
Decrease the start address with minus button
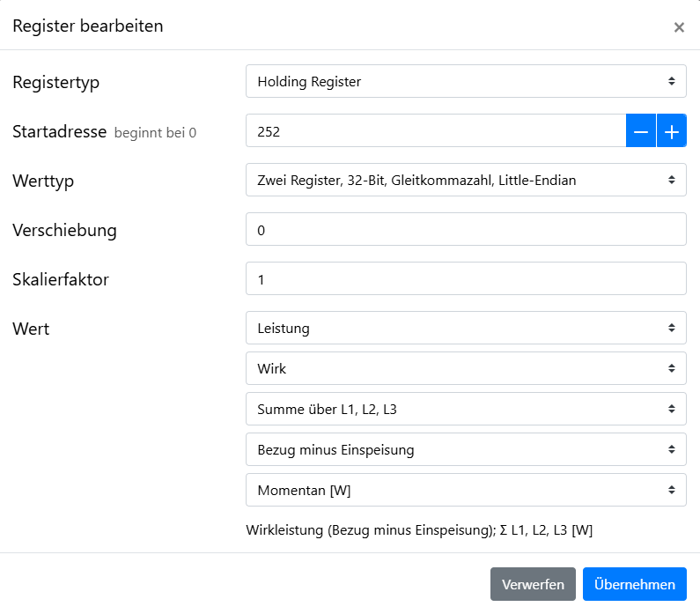point(641,131)
